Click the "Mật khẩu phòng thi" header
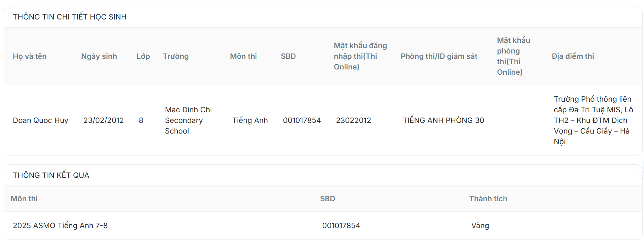The image size is (644, 248). [x=513, y=56]
